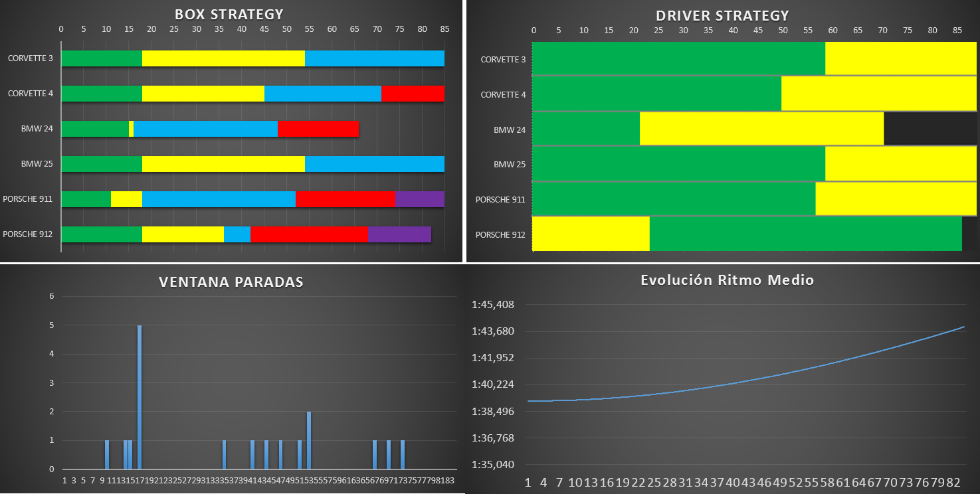This screenshot has width=980, height=494.
Task: Select Corvette 3 blue segment in Box Strategy
Action: (375, 58)
